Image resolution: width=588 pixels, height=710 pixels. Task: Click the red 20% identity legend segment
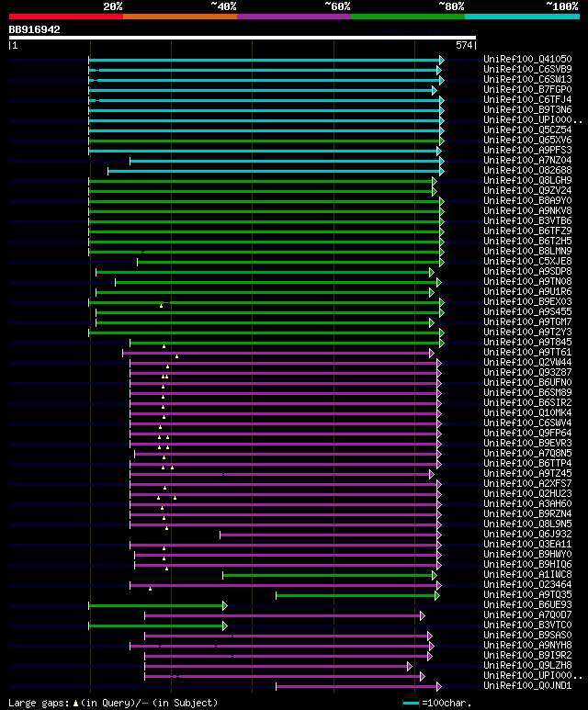pos(65,17)
